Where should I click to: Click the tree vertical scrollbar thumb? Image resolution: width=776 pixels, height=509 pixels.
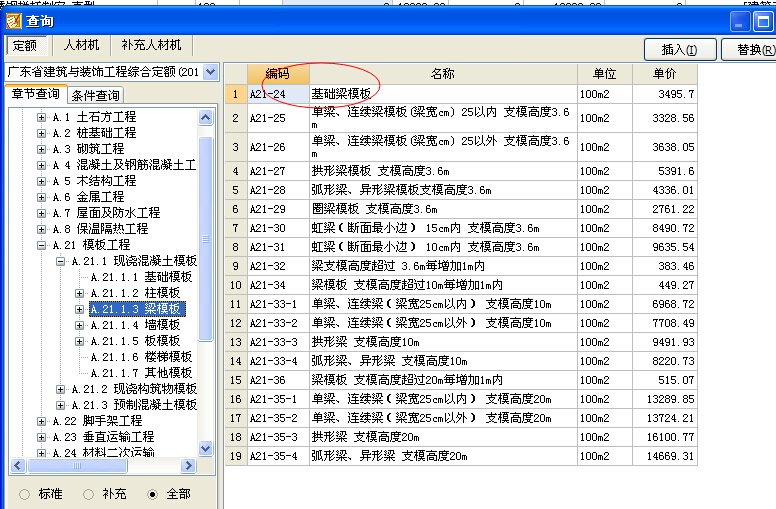tap(205, 239)
